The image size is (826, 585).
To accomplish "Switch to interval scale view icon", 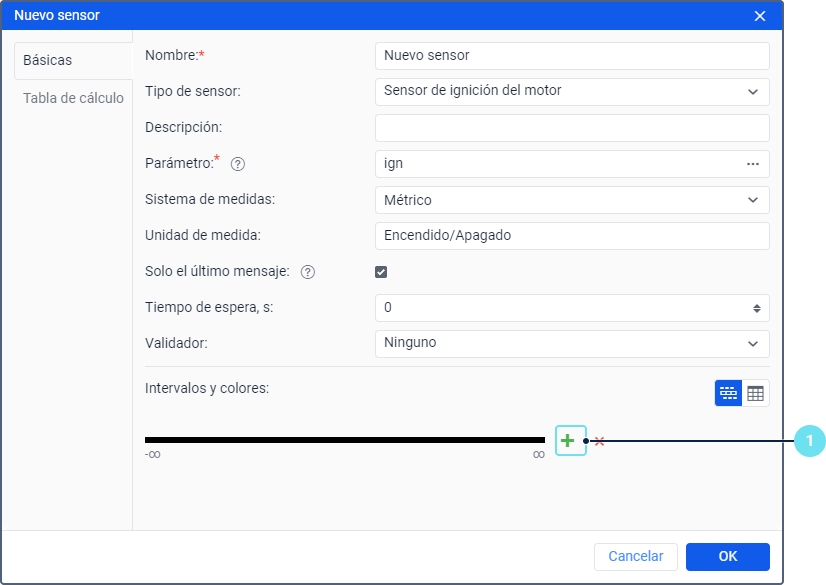I will click(x=728, y=393).
